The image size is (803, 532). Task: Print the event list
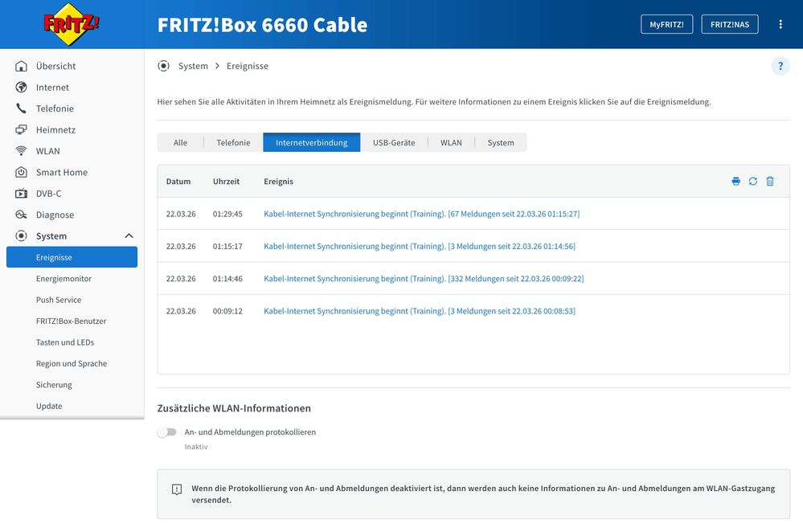(736, 182)
